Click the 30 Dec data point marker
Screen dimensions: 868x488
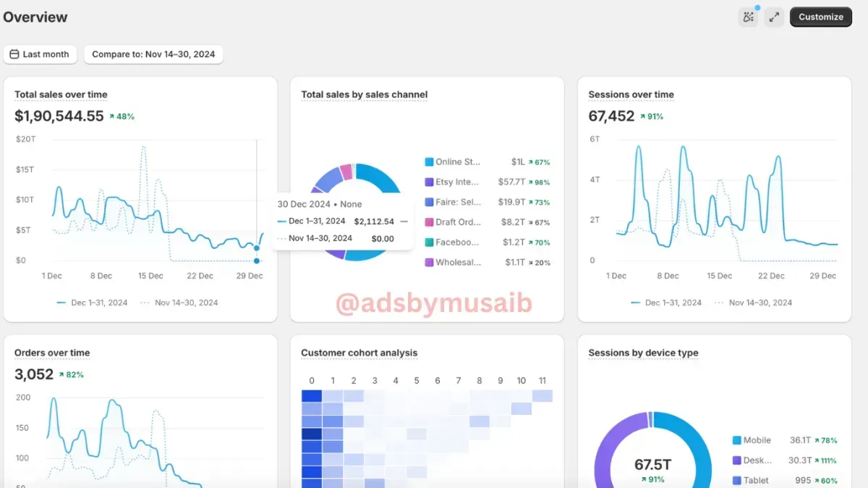[257, 248]
